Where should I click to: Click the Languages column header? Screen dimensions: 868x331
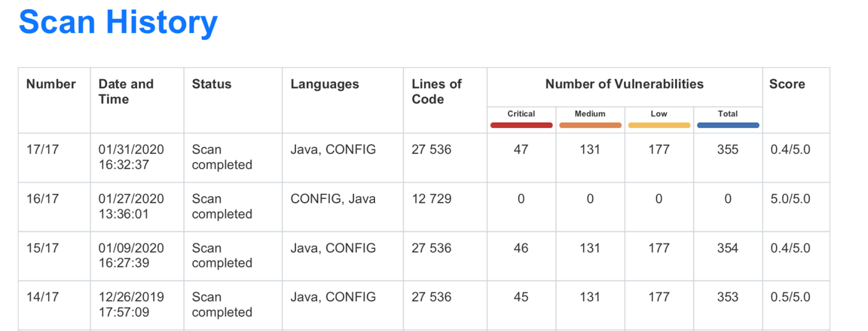[x=324, y=85]
